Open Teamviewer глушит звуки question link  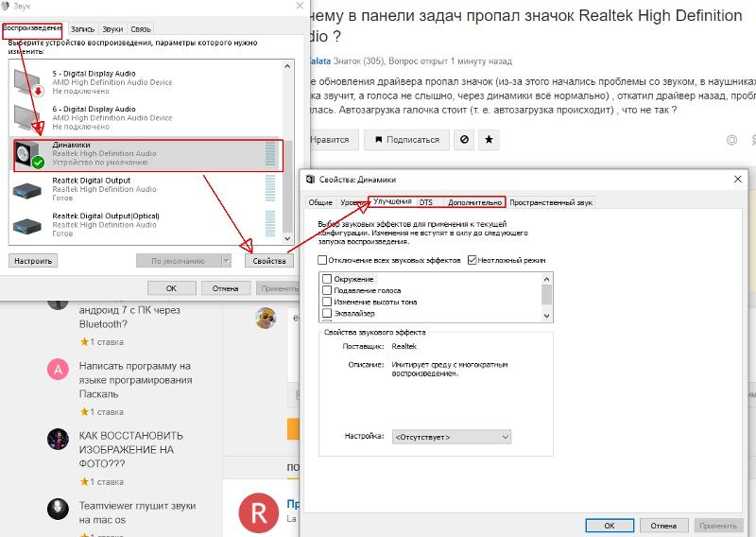coord(137,512)
